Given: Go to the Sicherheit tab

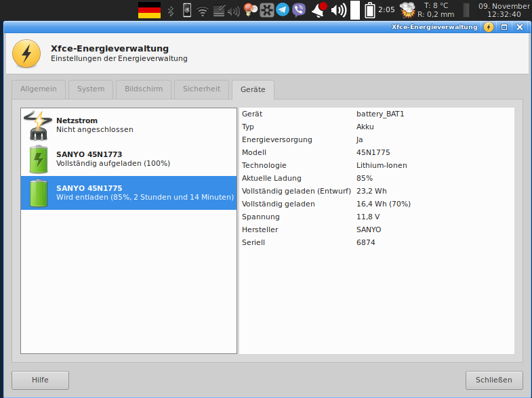Looking at the screenshot, I should pyautogui.click(x=201, y=89).
